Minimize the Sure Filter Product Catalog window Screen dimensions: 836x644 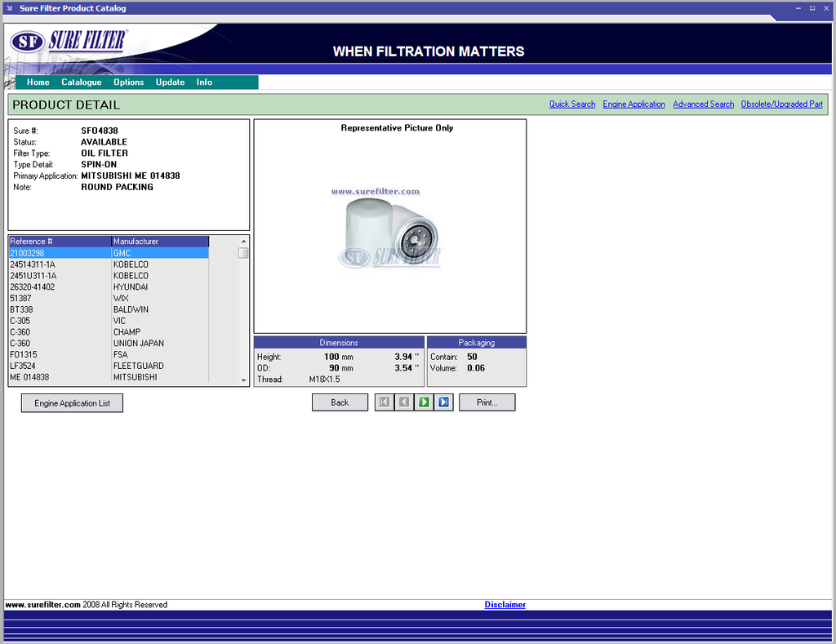pos(798,8)
